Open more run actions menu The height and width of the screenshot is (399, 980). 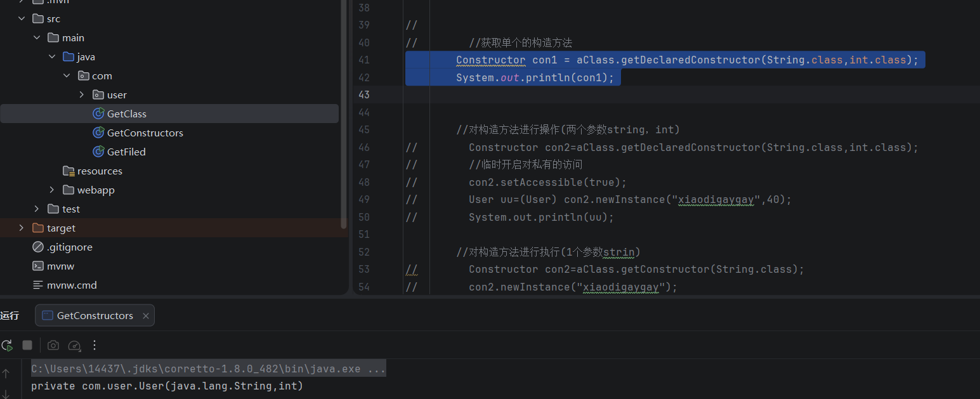coord(95,345)
